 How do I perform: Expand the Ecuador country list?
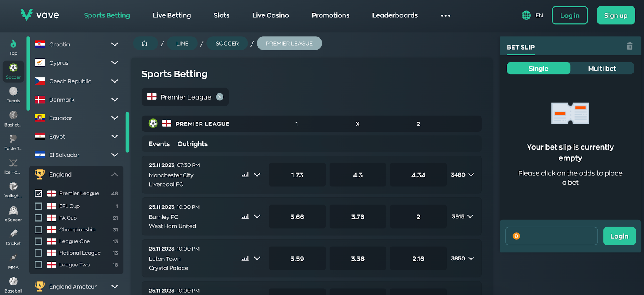pyautogui.click(x=115, y=118)
